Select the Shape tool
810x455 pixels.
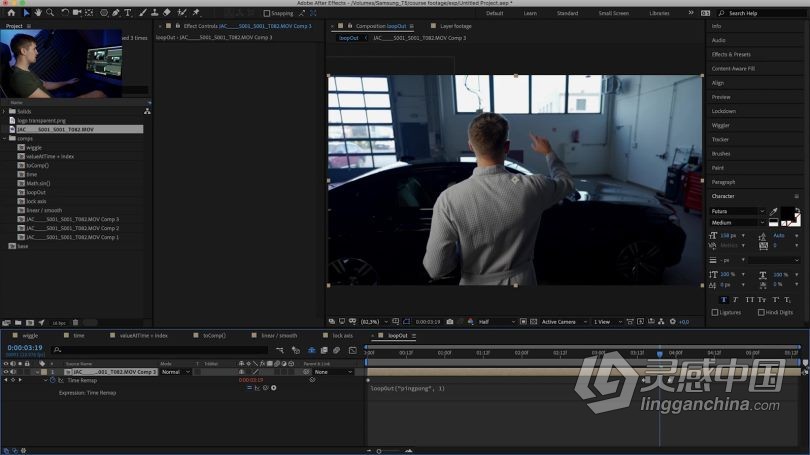coord(104,12)
